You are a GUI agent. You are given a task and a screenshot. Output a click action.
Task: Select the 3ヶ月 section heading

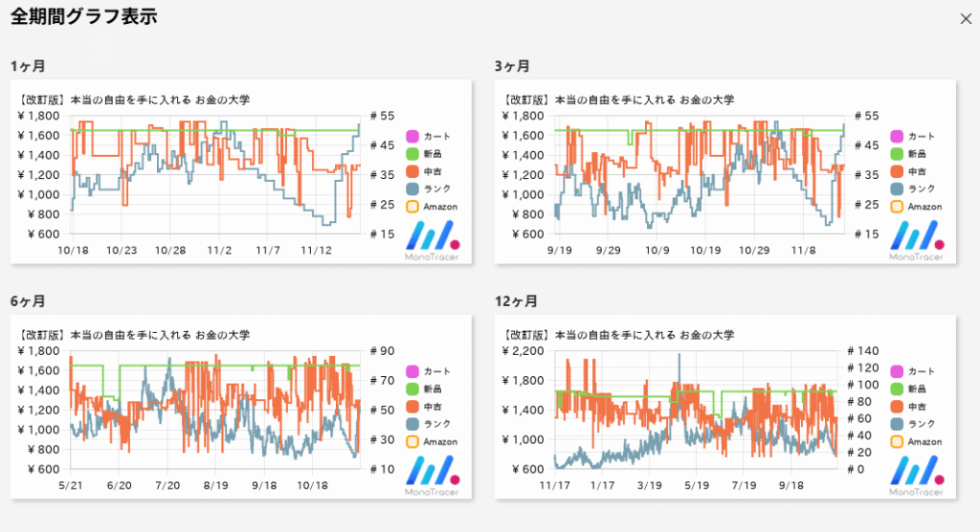(x=513, y=66)
